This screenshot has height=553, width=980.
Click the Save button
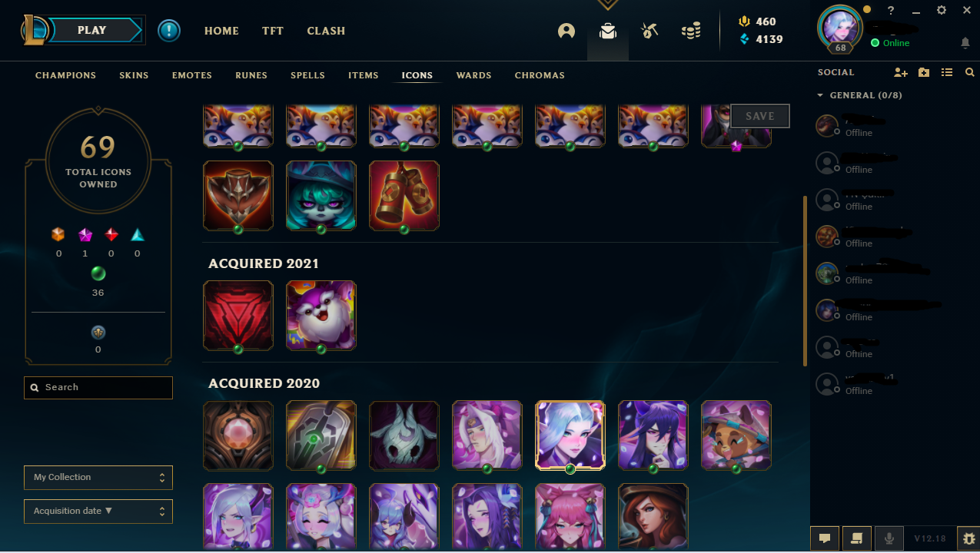(759, 116)
